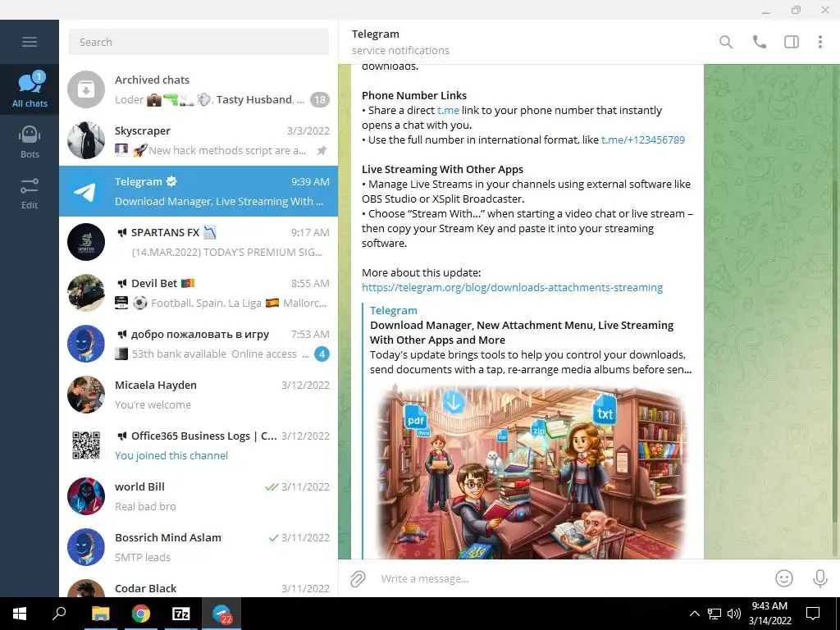840x630 pixels.
Task: Open the Skyscraper chat
Action: pos(199,140)
